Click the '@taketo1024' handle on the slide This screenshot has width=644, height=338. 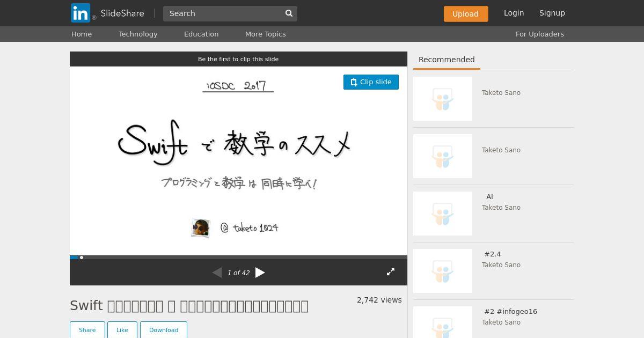pos(250,228)
